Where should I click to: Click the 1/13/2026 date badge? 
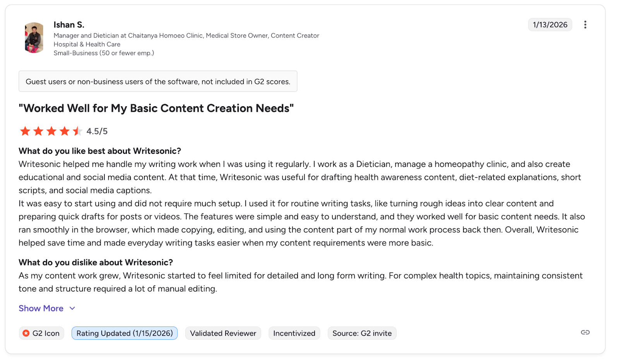[x=550, y=25]
